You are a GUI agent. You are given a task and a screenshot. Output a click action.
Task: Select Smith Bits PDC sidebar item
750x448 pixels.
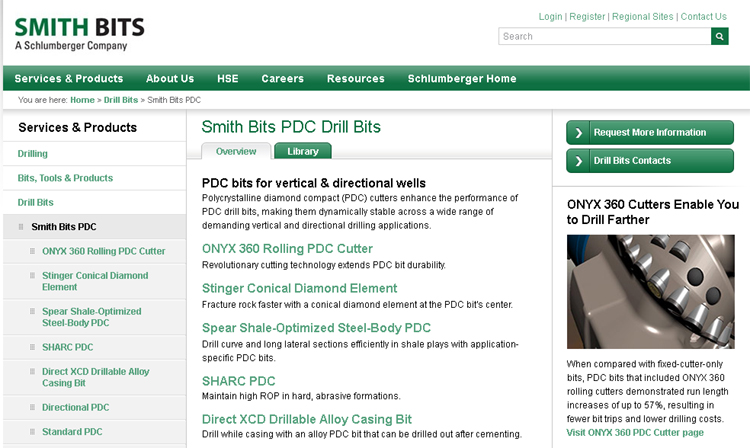[x=64, y=227]
